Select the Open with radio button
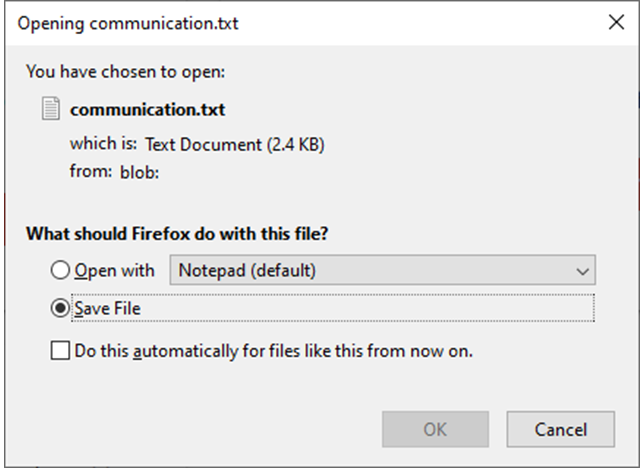The image size is (640, 468). [x=60, y=271]
